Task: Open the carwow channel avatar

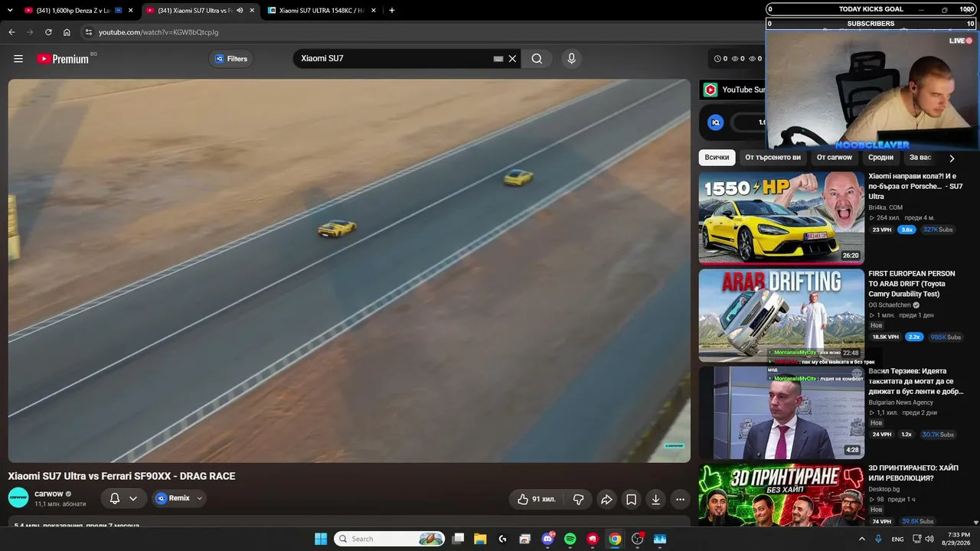Action: pyautogui.click(x=18, y=498)
